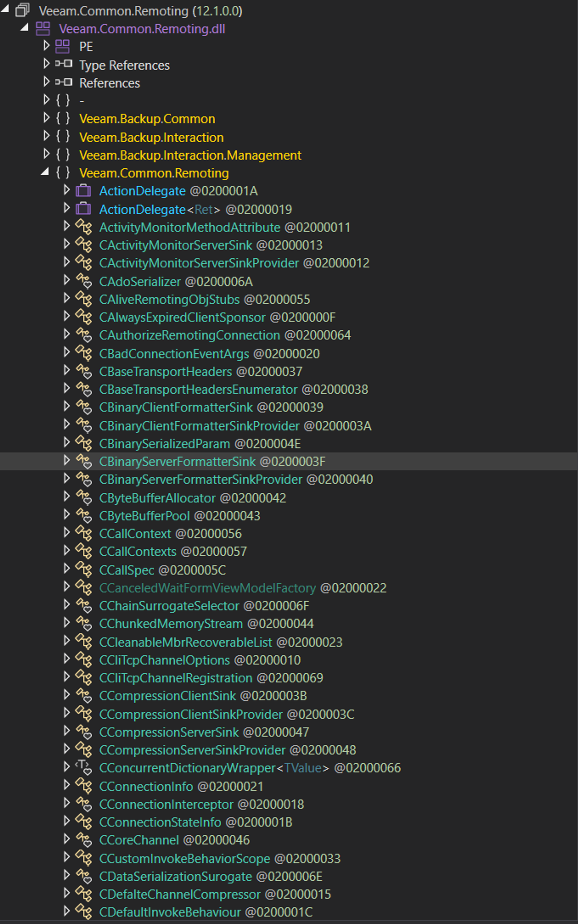Select the CBinaryServerFormatterSinkProvider entry
This screenshot has width=578, height=924.
(200, 479)
